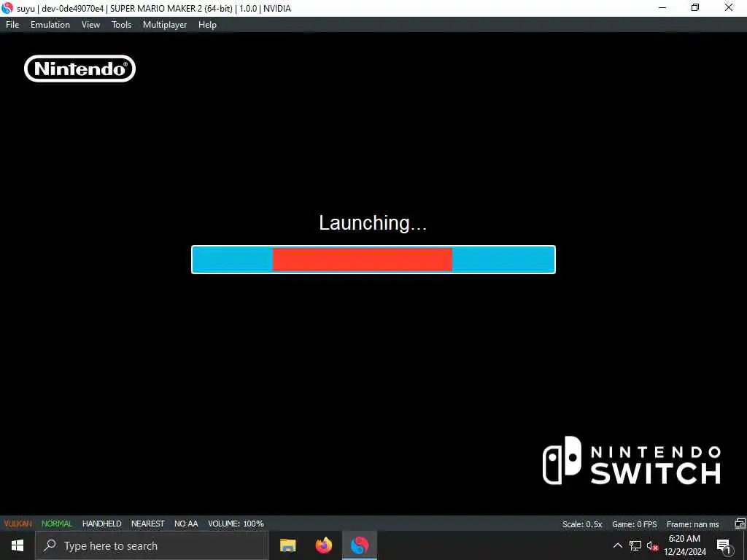
Task: Open the Tools menu
Action: (x=122, y=25)
